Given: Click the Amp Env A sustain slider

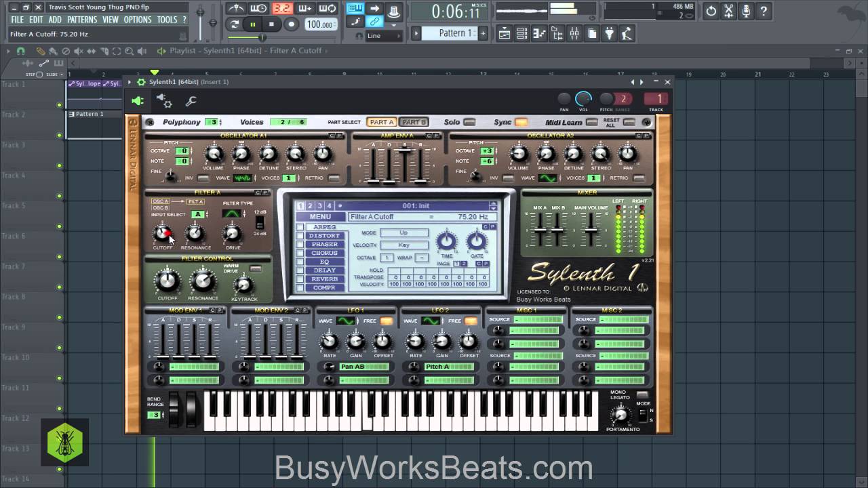Looking at the screenshot, I should point(405,165).
